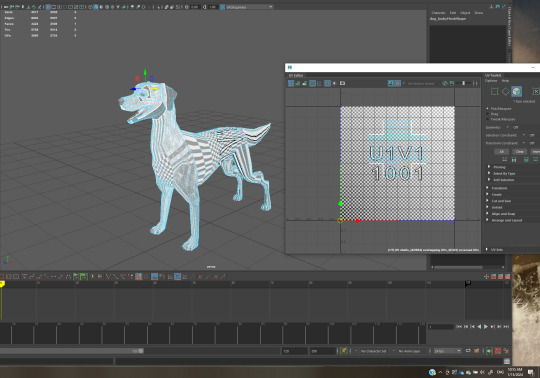The height and width of the screenshot is (378, 540).
Task: Toggle the red auto keyframe icon
Action: tap(498, 351)
